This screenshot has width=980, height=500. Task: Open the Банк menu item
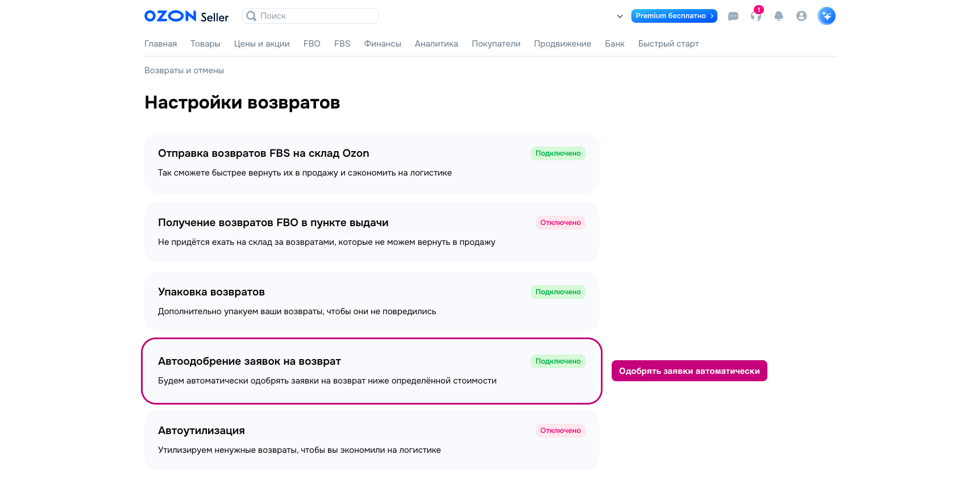(614, 44)
